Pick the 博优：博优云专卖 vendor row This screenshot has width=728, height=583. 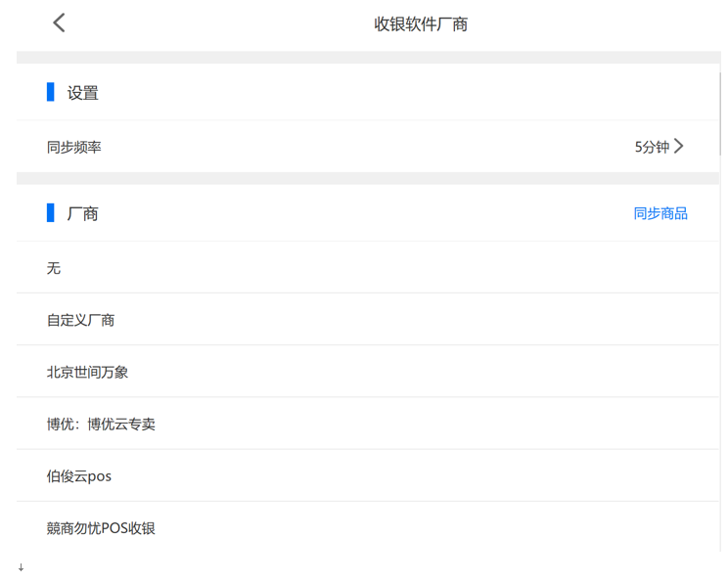pyautogui.click(x=368, y=424)
